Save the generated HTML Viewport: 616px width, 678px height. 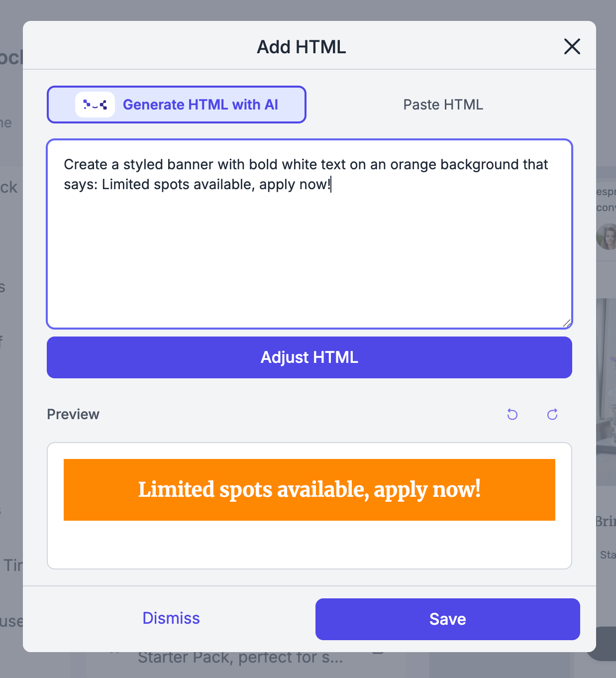point(447,619)
